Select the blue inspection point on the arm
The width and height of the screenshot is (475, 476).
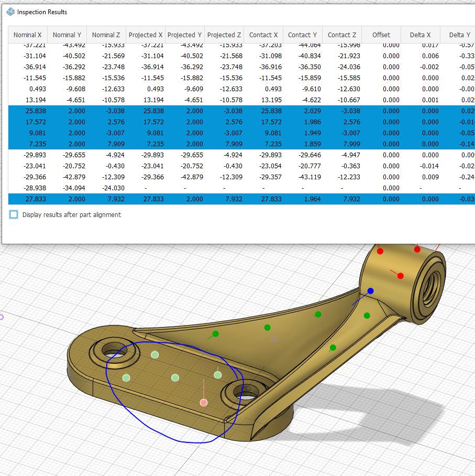372,291
